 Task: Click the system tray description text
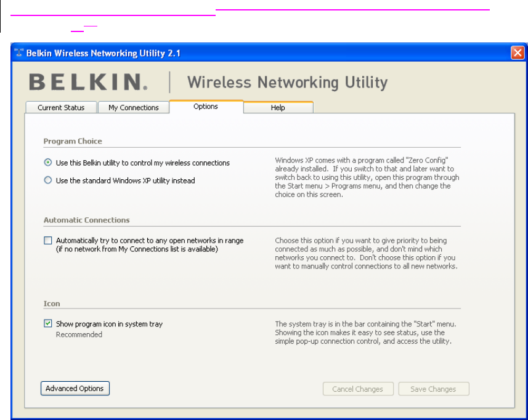tap(365, 333)
